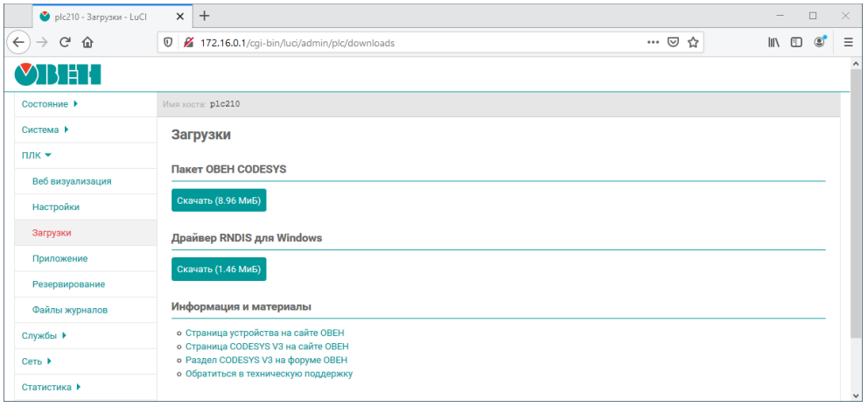868x407 pixels.
Task: Open Firefox hamburger menu
Action: point(848,42)
